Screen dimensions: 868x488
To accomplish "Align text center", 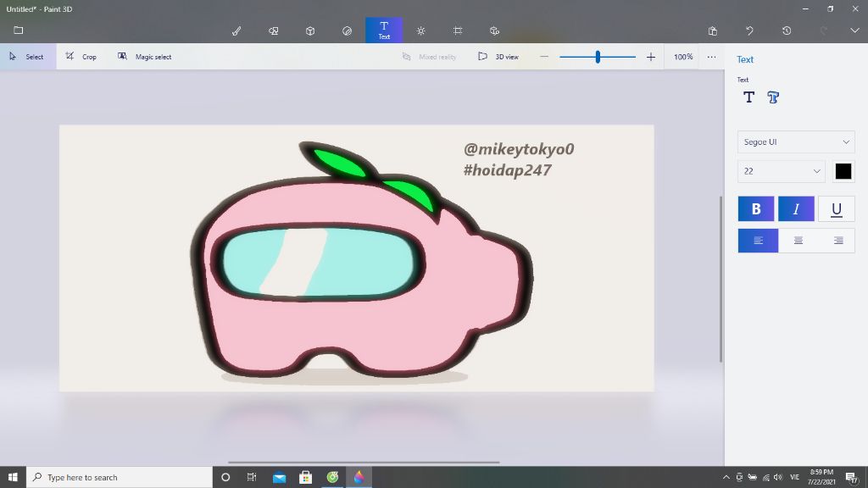I will (798, 241).
